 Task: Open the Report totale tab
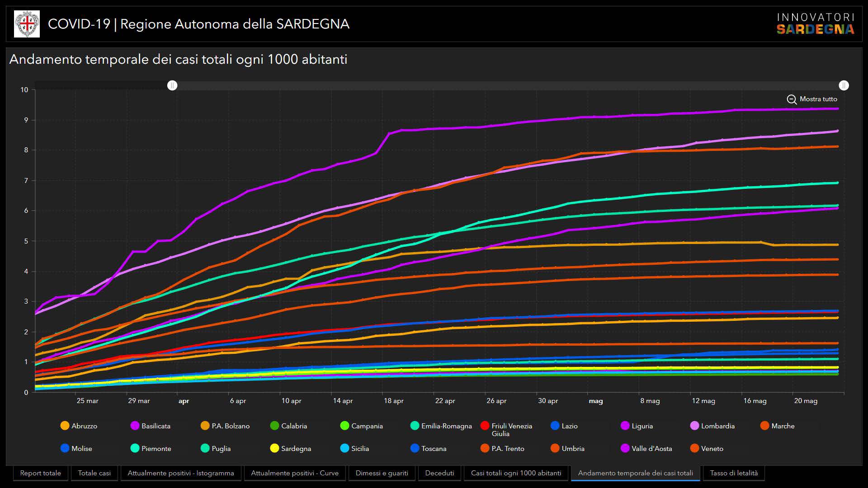(x=40, y=473)
